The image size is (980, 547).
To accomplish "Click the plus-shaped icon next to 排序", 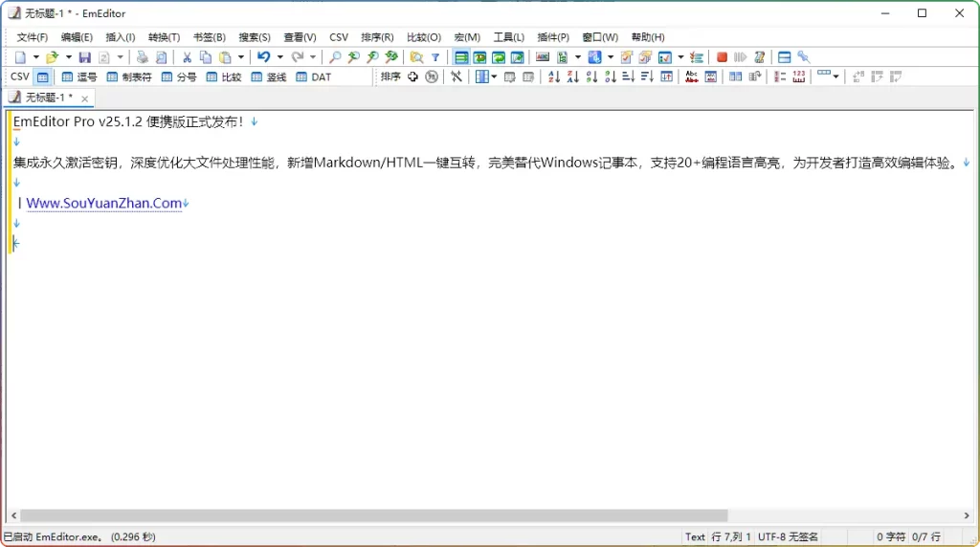I will tap(412, 77).
